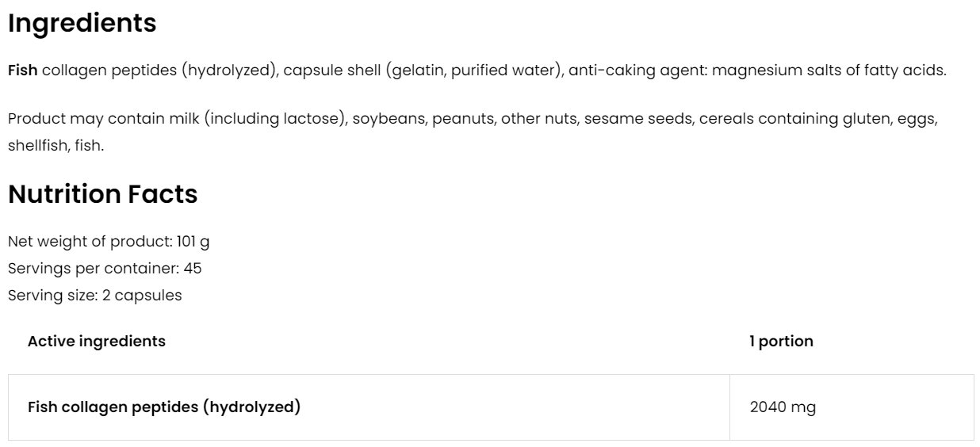Click the word 'soybeans' in allergen note
980x447 pixels.
382,119
